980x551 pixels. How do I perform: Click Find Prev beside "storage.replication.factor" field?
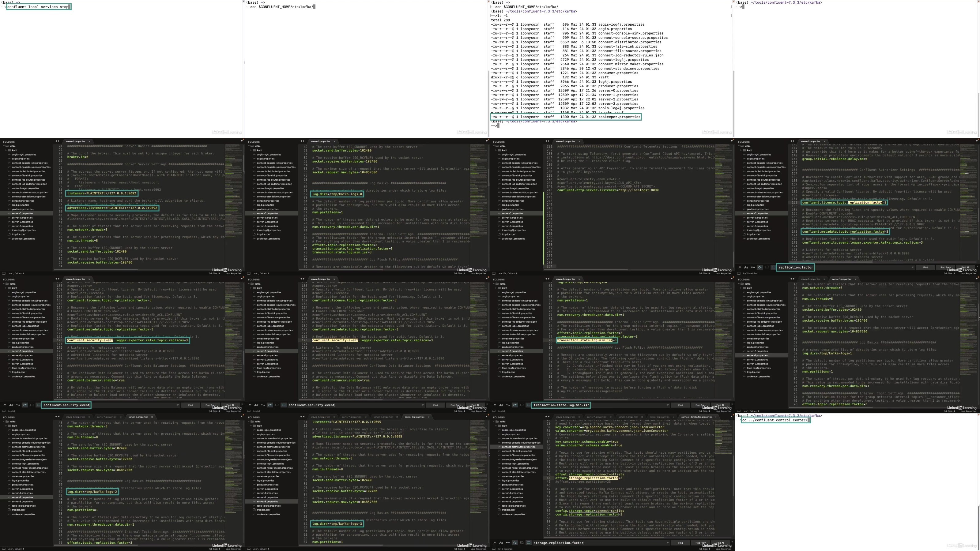(701, 543)
